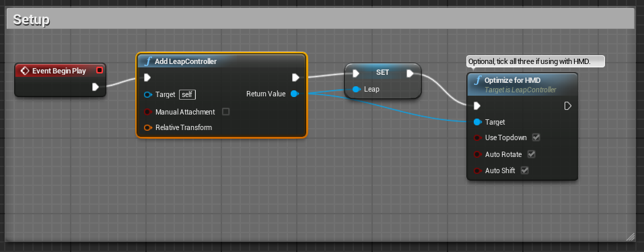Select the Event Begin Play node title

coord(59,71)
